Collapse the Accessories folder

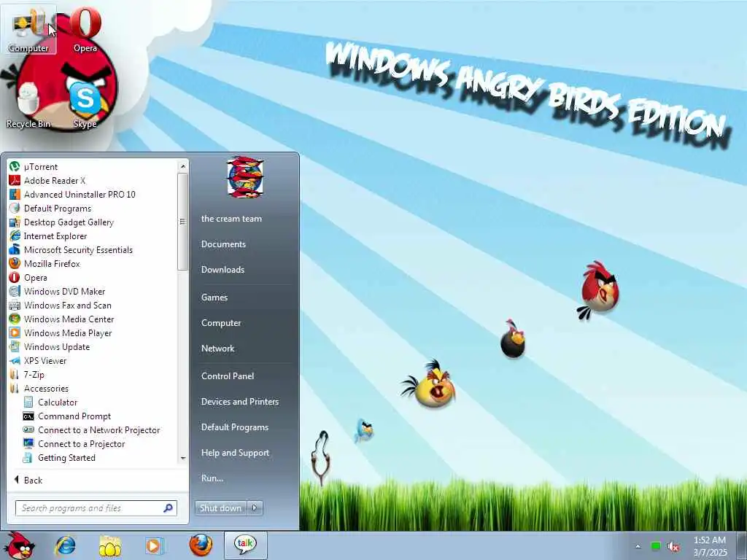pyautogui.click(x=39, y=388)
